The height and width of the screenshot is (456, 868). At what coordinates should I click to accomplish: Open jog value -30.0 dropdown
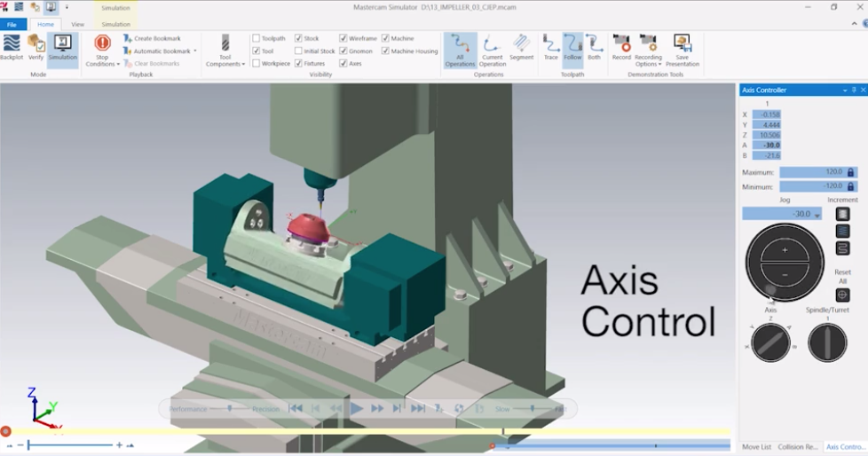(817, 215)
